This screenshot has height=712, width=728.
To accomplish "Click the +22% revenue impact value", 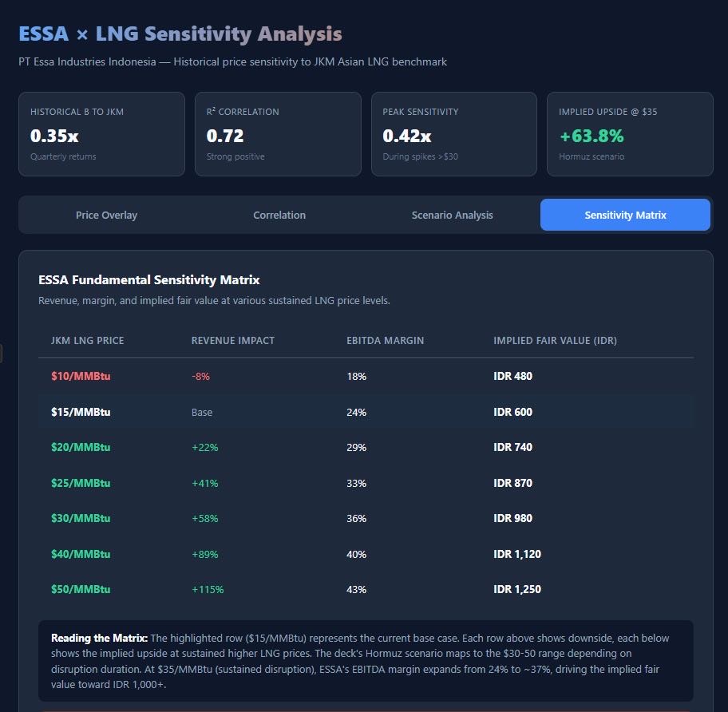I will tap(204, 448).
